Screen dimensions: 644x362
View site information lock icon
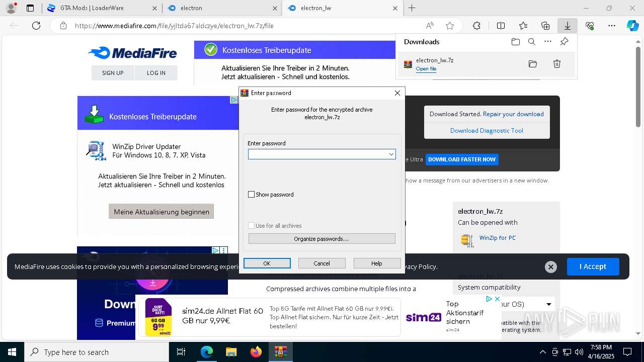pos(63,26)
